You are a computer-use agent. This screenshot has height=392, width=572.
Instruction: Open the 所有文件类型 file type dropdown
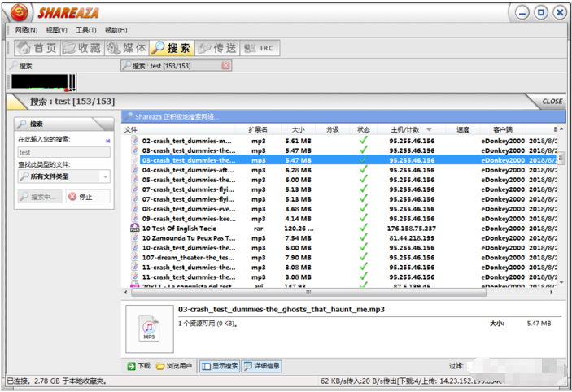(x=63, y=176)
